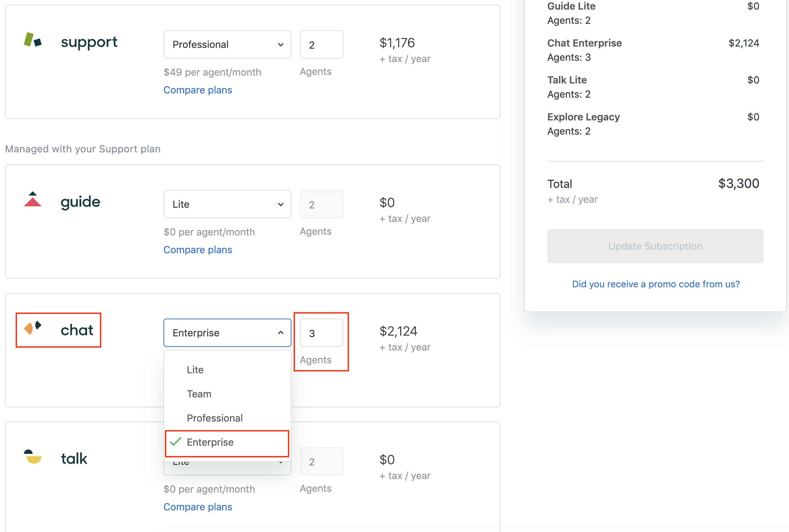789x532 pixels.
Task: Click the green checkmark beside Enterprise
Action: pos(176,442)
